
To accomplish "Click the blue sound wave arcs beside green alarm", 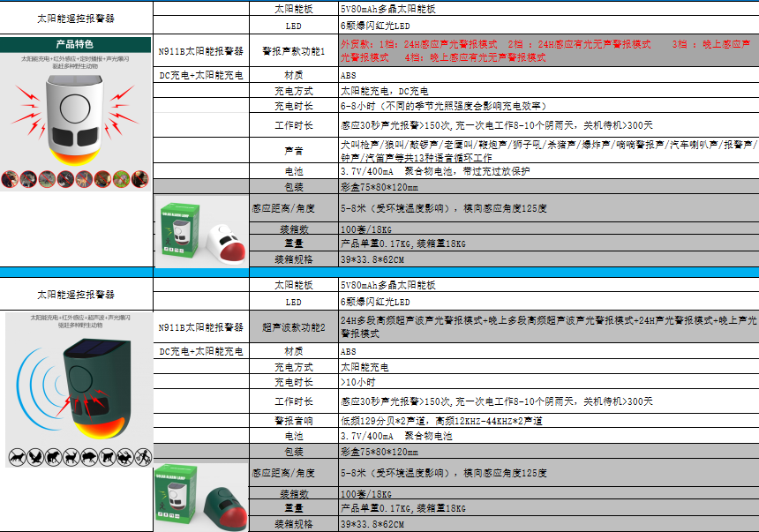I will (x=35, y=384).
